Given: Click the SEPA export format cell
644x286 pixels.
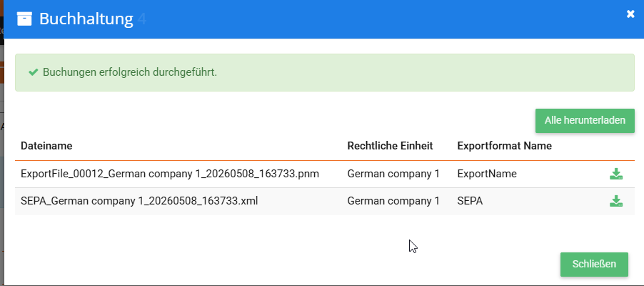Looking at the screenshot, I should click(471, 201).
